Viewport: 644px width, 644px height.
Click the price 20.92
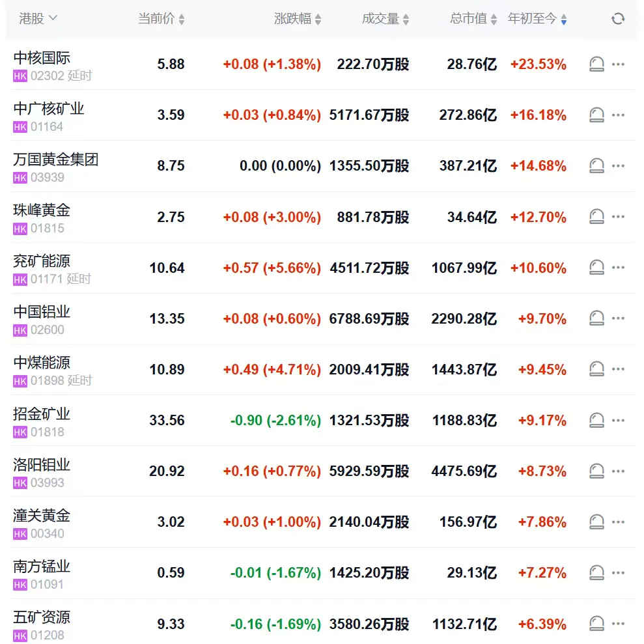[x=167, y=471]
